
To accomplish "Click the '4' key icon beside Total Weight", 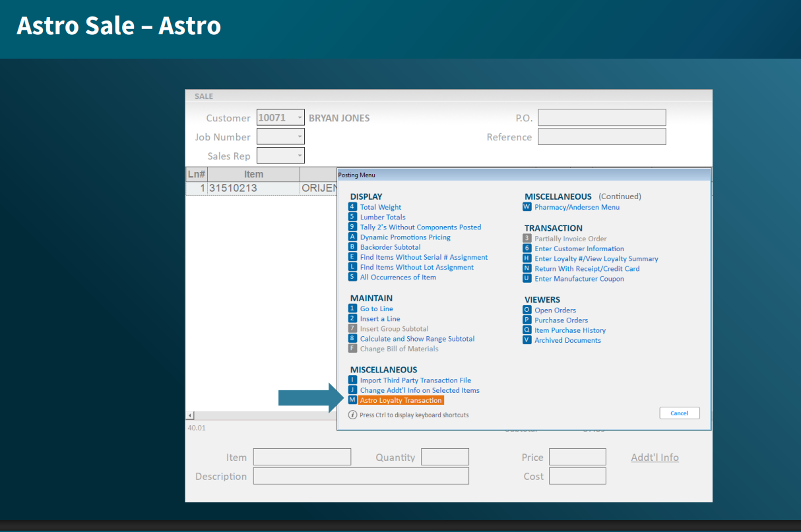I will pyautogui.click(x=352, y=207).
